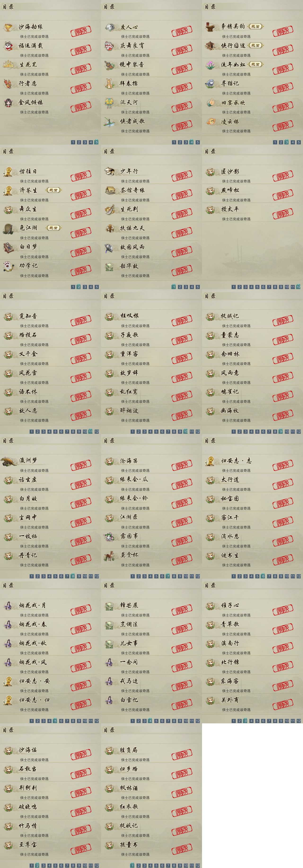Click the 绝世 badge next to 济苍生
Screen dimensions: 303x868
[x=54, y=190]
